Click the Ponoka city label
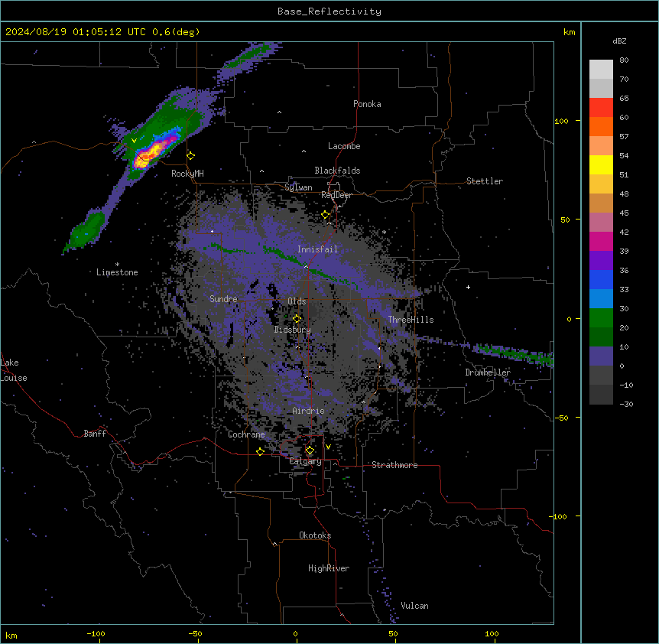The width and height of the screenshot is (659, 644). pyautogui.click(x=367, y=104)
